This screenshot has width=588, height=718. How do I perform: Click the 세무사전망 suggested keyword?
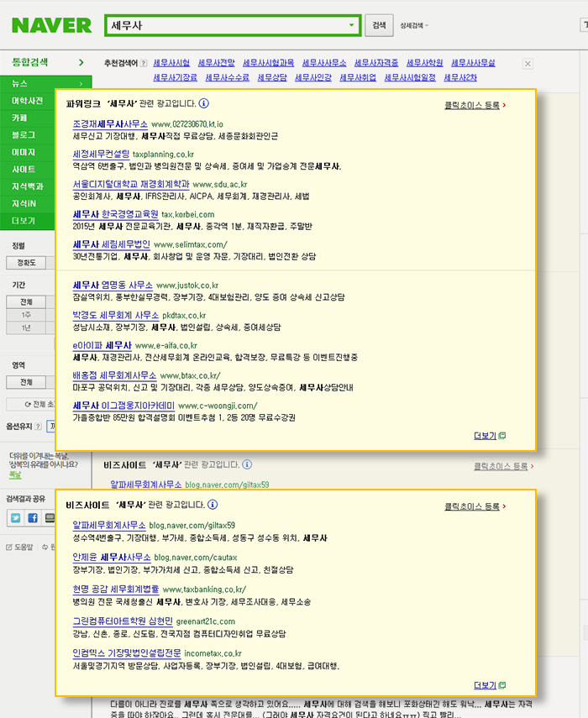click(216, 63)
